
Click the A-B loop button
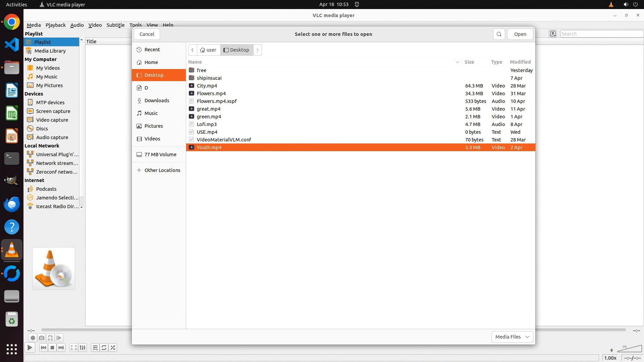(x=50, y=338)
